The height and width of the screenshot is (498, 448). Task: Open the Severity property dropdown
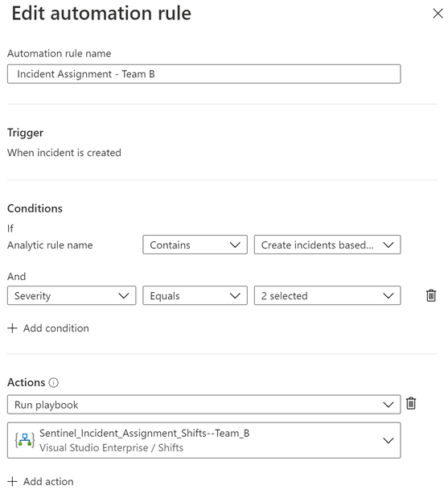click(72, 296)
